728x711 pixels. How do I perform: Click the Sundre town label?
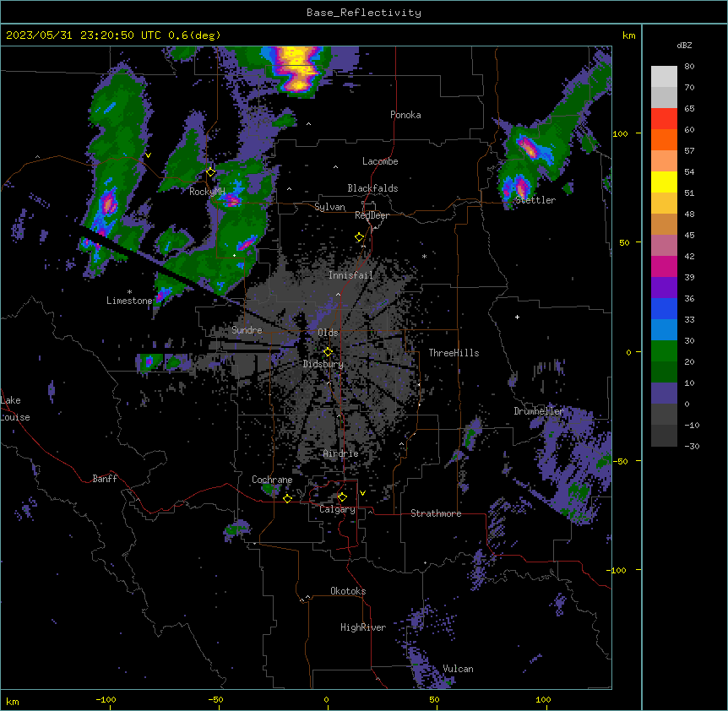tap(247, 330)
